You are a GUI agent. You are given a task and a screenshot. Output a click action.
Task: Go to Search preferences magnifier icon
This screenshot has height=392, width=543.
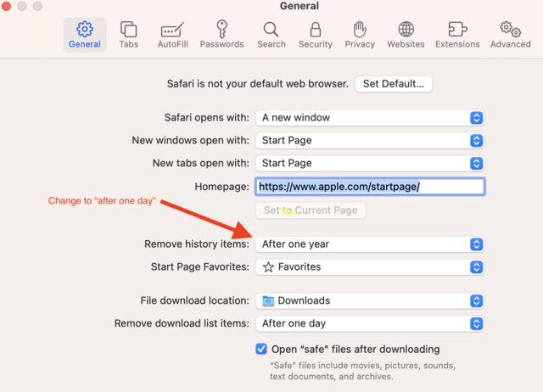271,34
